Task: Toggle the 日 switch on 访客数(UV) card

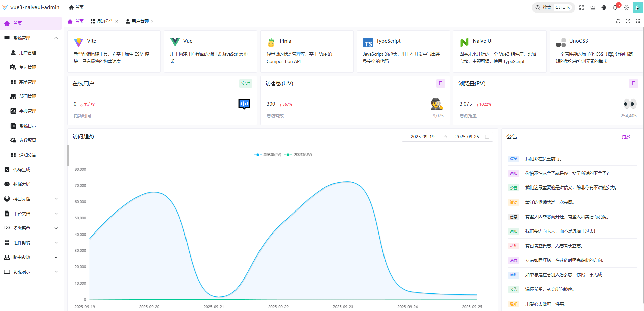Action: point(440,83)
